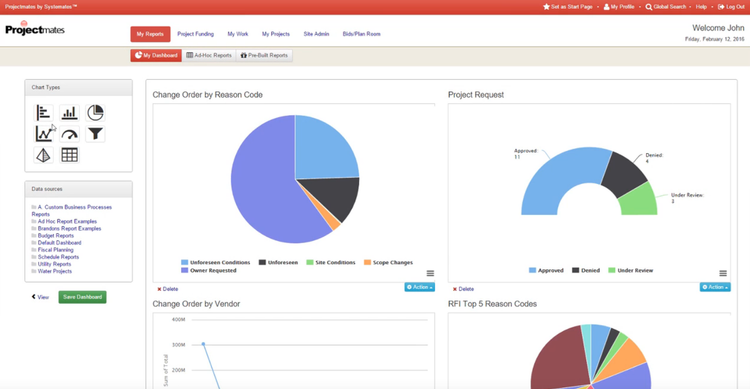Open the My Reports tab
750x389 pixels.
[150, 34]
